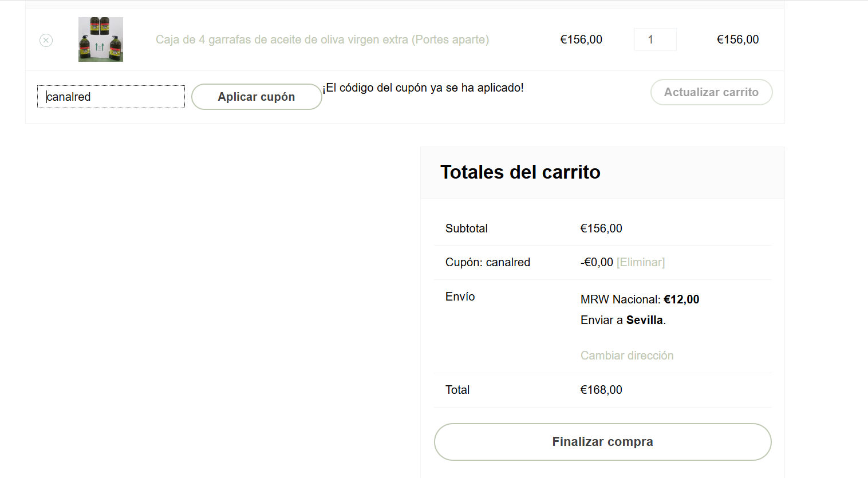The width and height of the screenshot is (868, 478).
Task: Click the line subtotal in the product row
Action: point(737,39)
